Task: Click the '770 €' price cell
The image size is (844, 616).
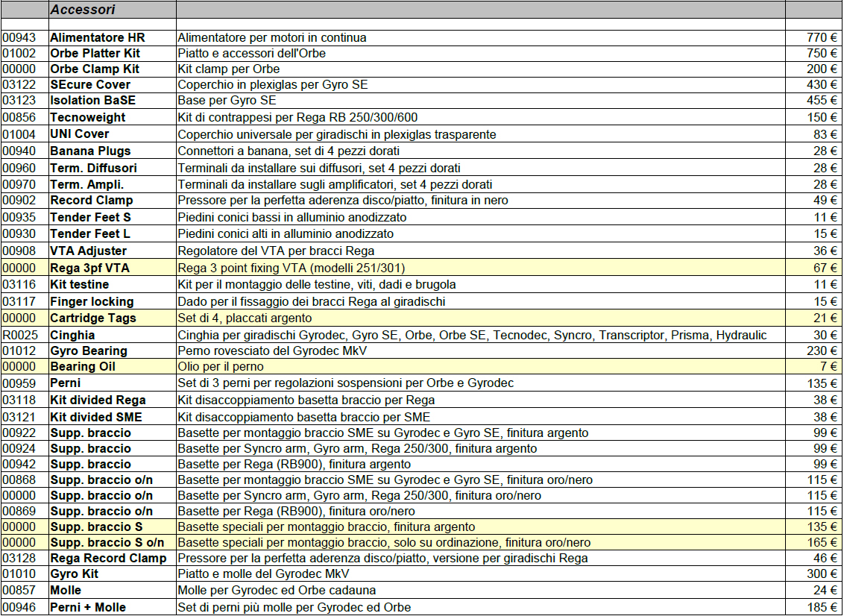Action: [x=814, y=38]
